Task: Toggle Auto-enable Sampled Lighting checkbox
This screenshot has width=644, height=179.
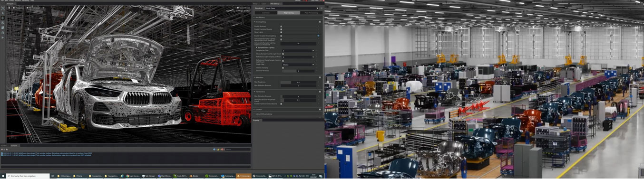Action: (x=281, y=39)
